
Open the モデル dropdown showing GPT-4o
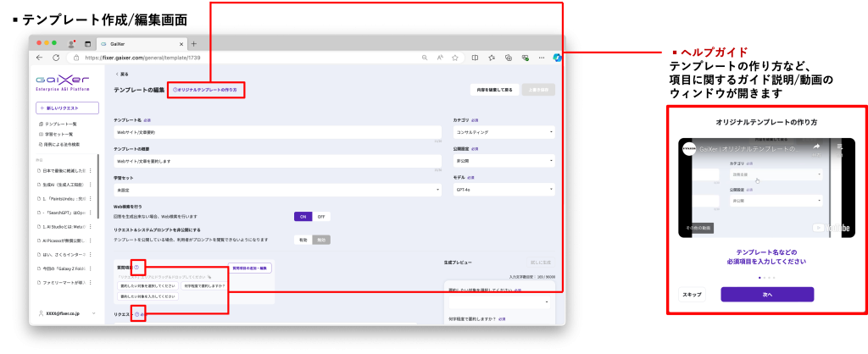point(504,190)
